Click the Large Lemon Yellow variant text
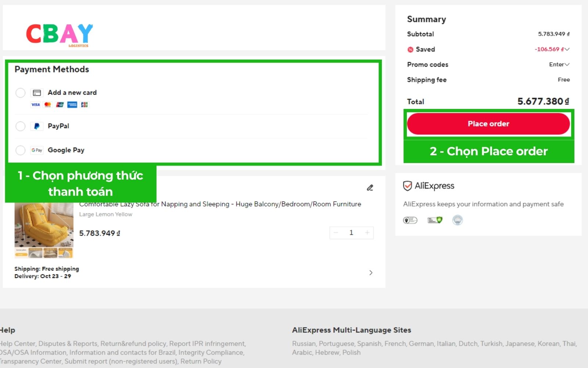This screenshot has width=588, height=368. click(x=106, y=214)
